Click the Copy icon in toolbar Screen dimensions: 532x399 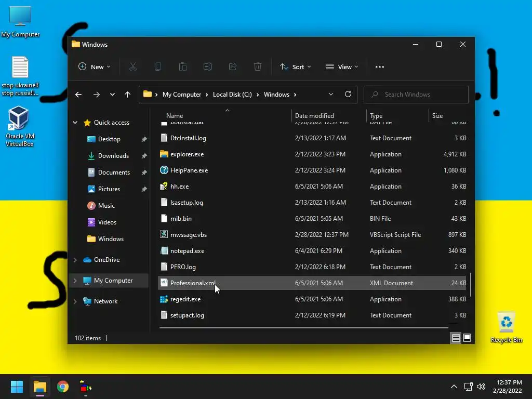coord(158,67)
